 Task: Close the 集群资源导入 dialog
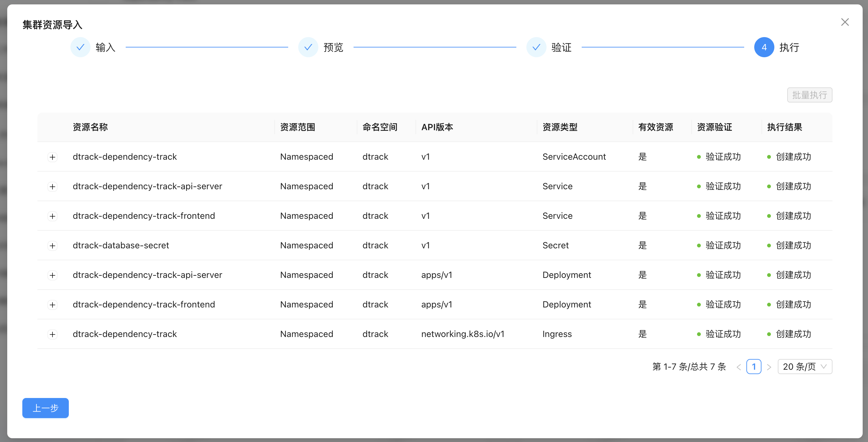click(844, 22)
